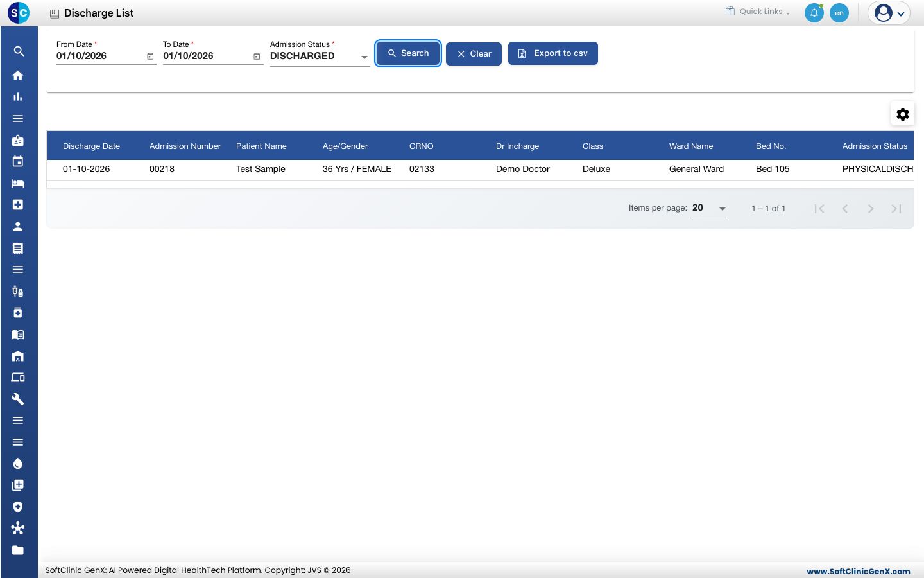Click the SC logo
Viewport: 924px width, 578px height.
click(19, 12)
